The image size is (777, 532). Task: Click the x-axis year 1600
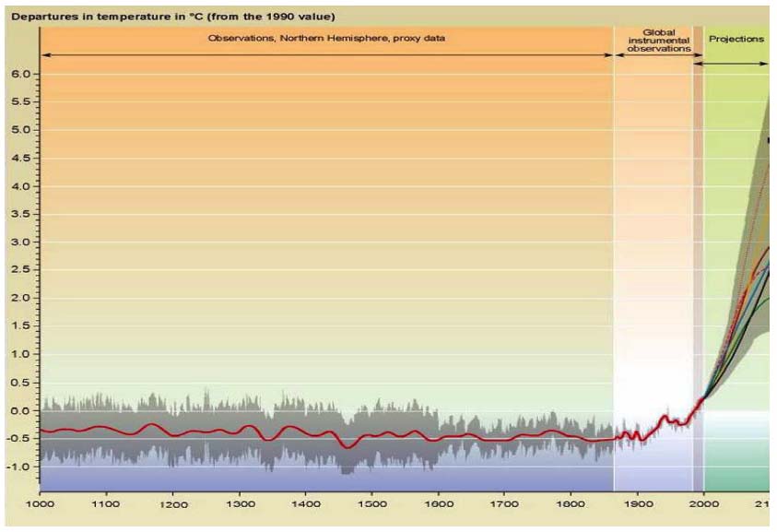pos(439,504)
